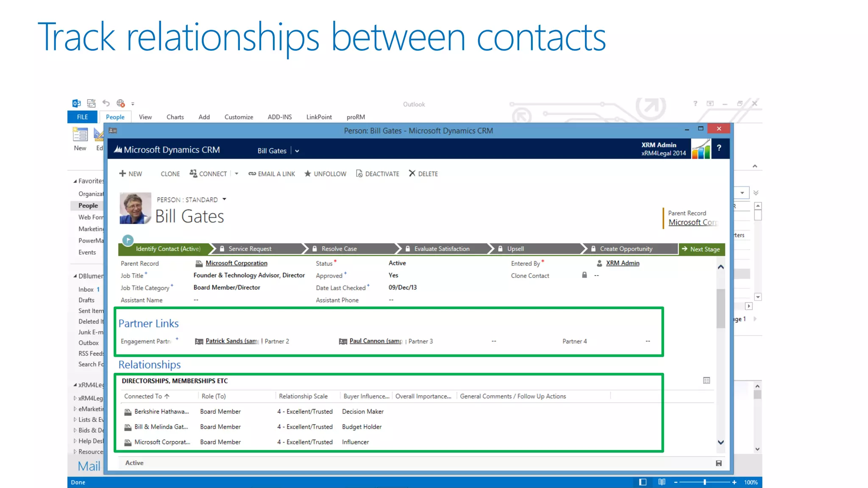The image size is (868, 488).
Task: Select the Evaluate Satisfaction process stage
Action: 442,249
